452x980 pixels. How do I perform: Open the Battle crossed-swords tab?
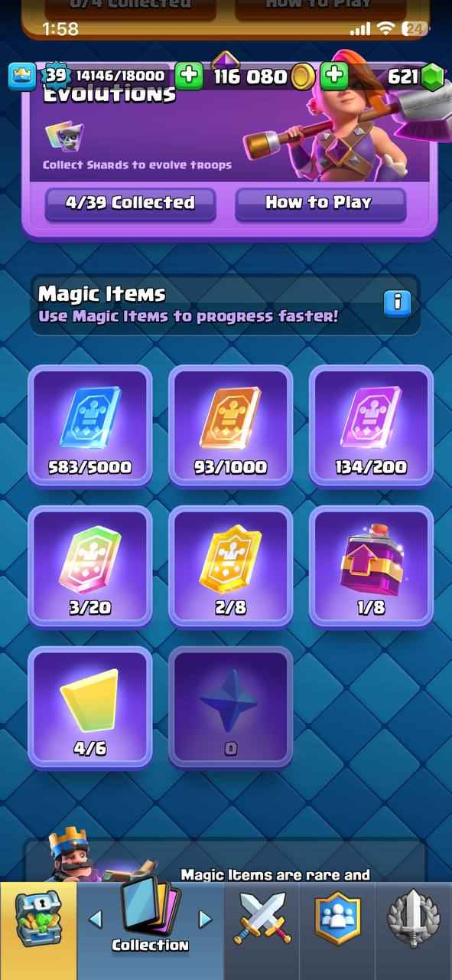(262, 918)
